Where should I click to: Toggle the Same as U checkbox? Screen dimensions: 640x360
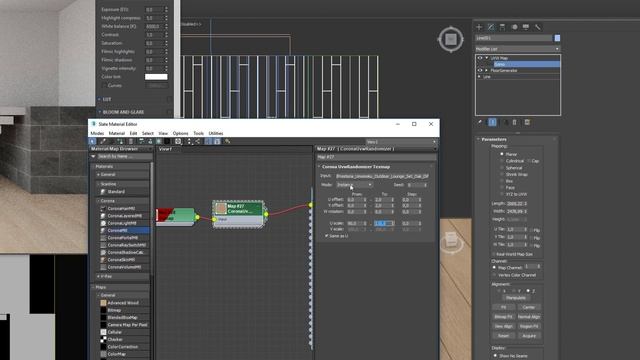327,236
